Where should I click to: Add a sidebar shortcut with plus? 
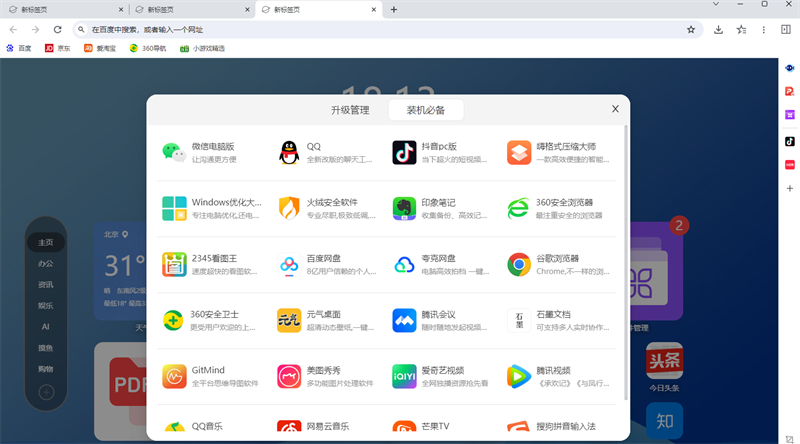pyautogui.click(x=789, y=188)
